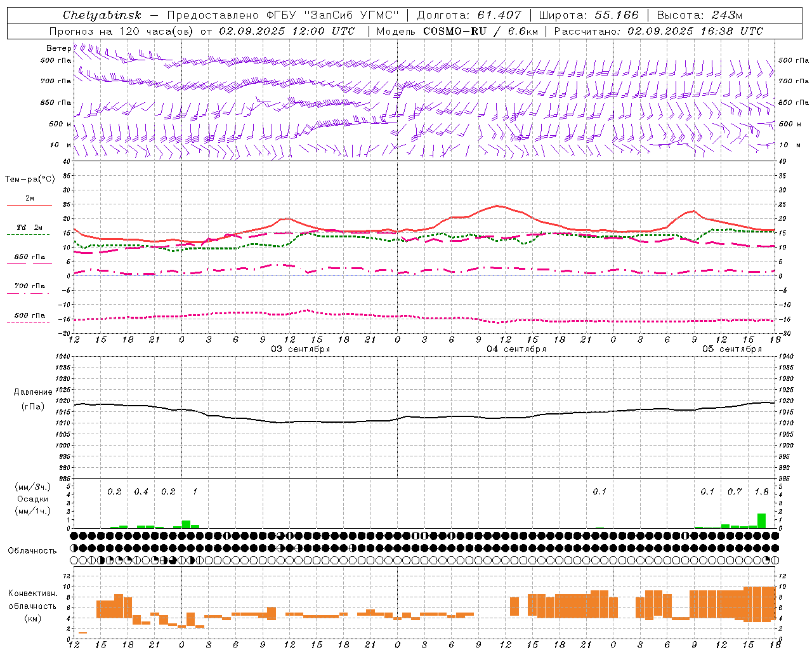Click the tallest green precipitation bar
This screenshot has width=812, height=650.
point(761,521)
